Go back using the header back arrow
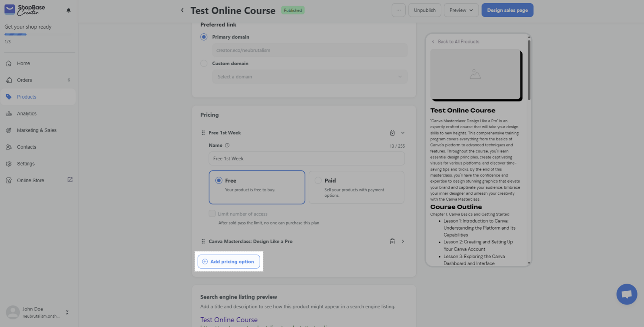 (x=182, y=10)
